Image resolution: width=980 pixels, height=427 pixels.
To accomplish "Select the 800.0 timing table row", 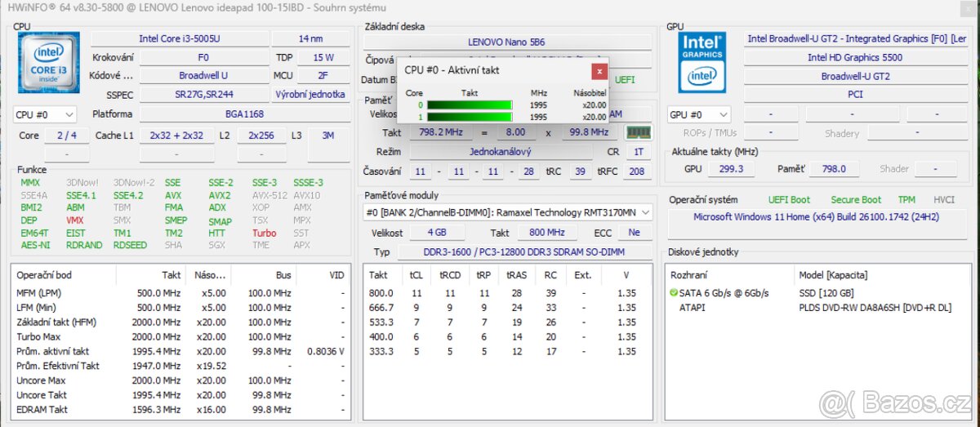I will pyautogui.click(x=508, y=293).
